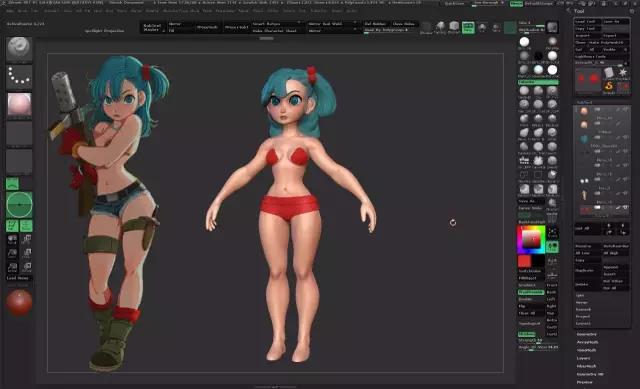The height and width of the screenshot is (389, 640).
Task: Select the eyes subtool with two white dots
Action: point(584,180)
